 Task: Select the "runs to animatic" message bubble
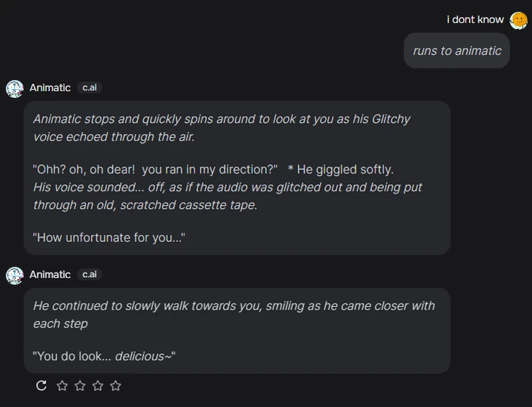(457, 51)
